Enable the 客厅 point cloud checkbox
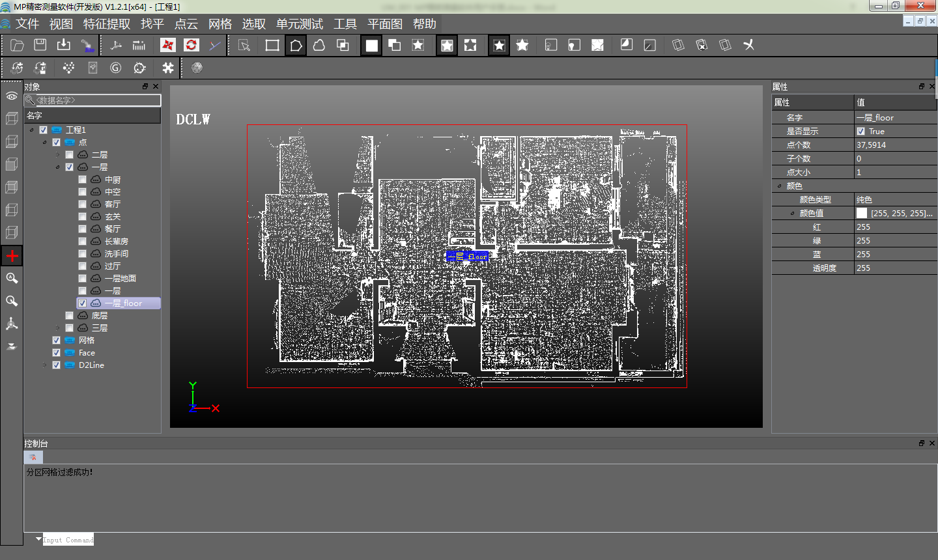938x560 pixels. (x=83, y=204)
